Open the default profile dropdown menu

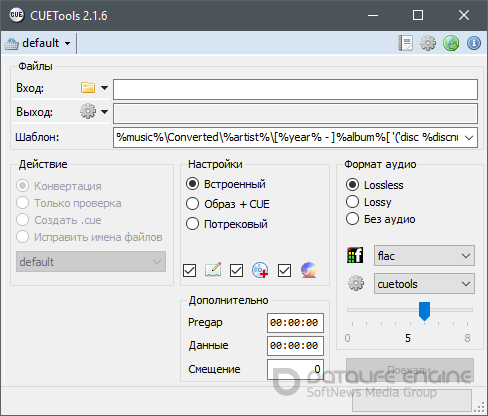click(x=37, y=43)
